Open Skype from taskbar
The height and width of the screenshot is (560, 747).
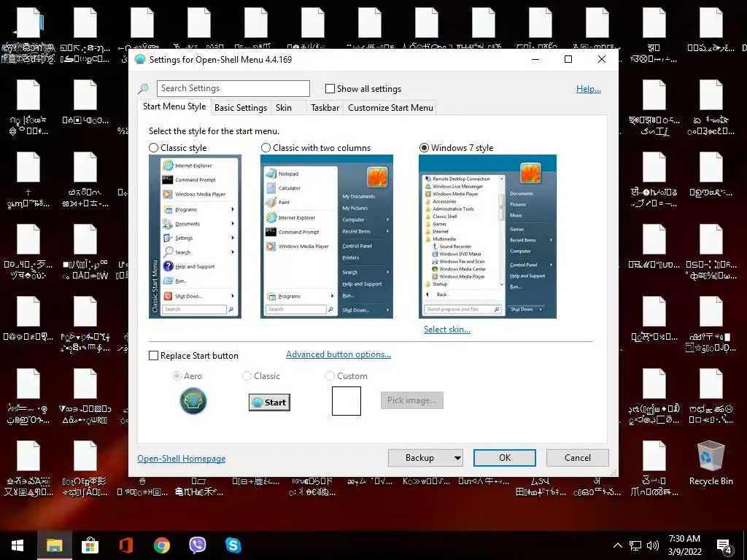[233, 545]
